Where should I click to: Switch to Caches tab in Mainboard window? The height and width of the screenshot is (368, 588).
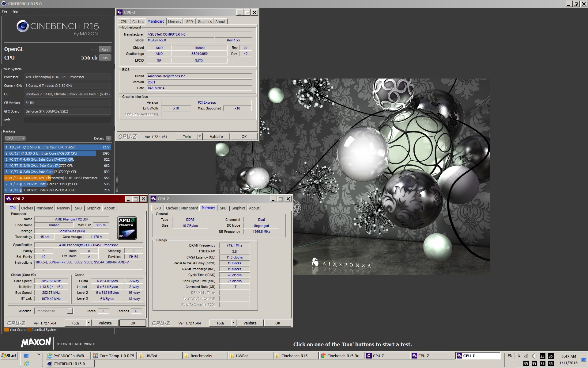(x=138, y=21)
